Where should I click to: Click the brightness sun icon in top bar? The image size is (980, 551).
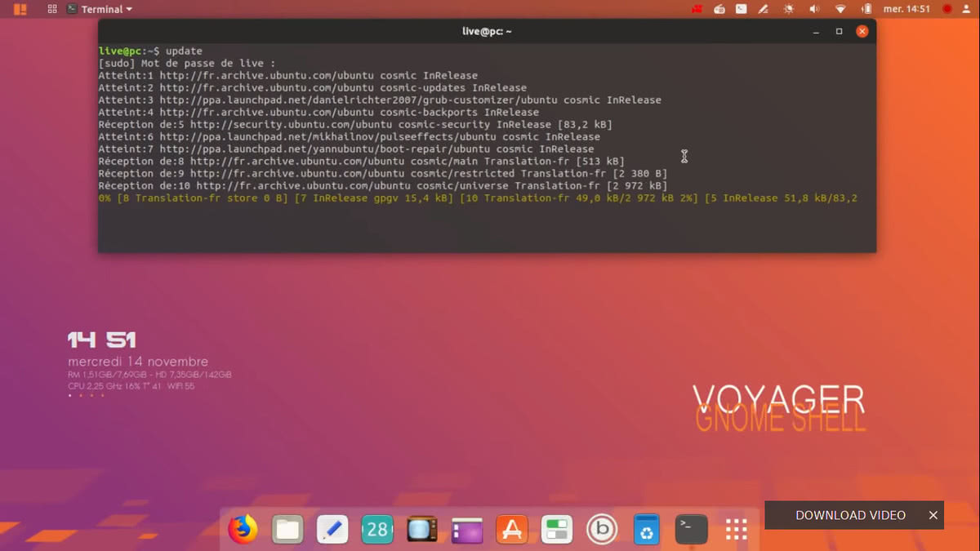[788, 9]
